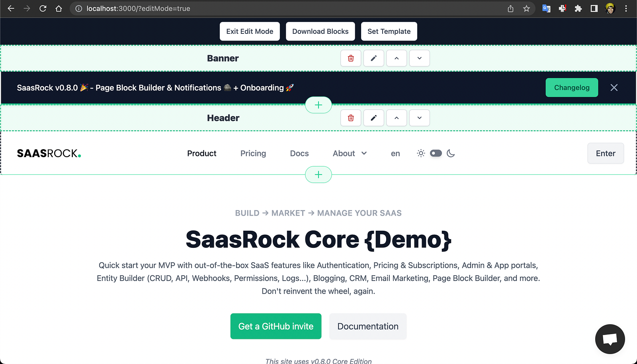Go back in browser history
This screenshot has width=637, height=364.
(x=11, y=8)
